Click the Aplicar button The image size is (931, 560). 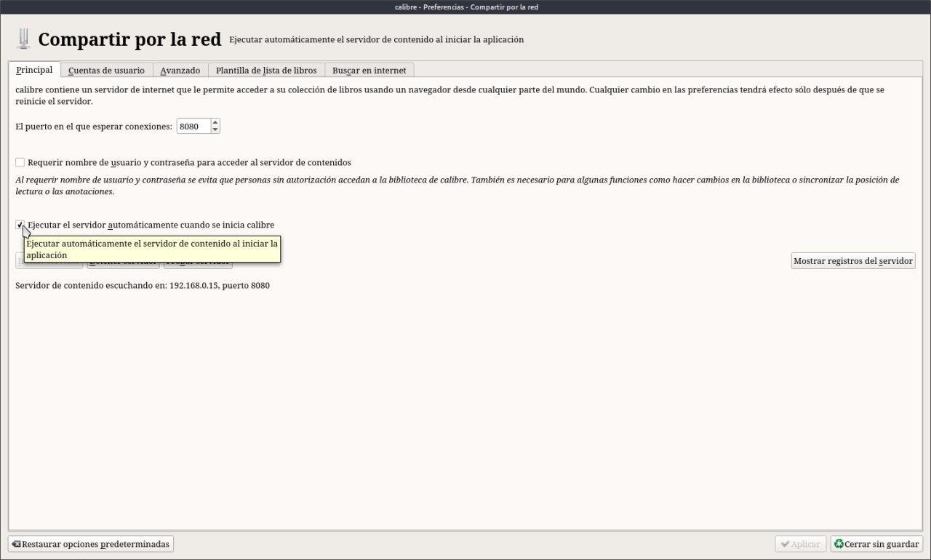pos(801,544)
